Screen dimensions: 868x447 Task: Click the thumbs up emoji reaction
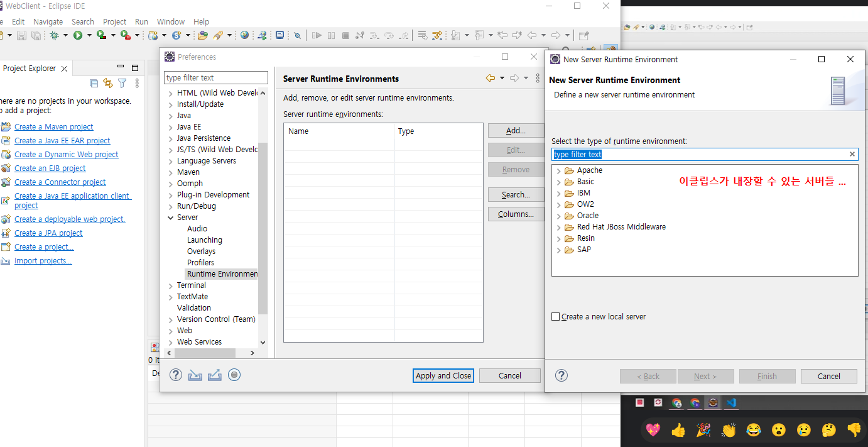[x=678, y=430]
